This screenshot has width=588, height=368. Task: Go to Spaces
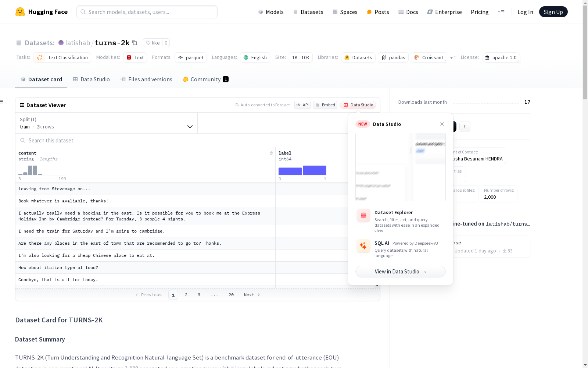345,12
